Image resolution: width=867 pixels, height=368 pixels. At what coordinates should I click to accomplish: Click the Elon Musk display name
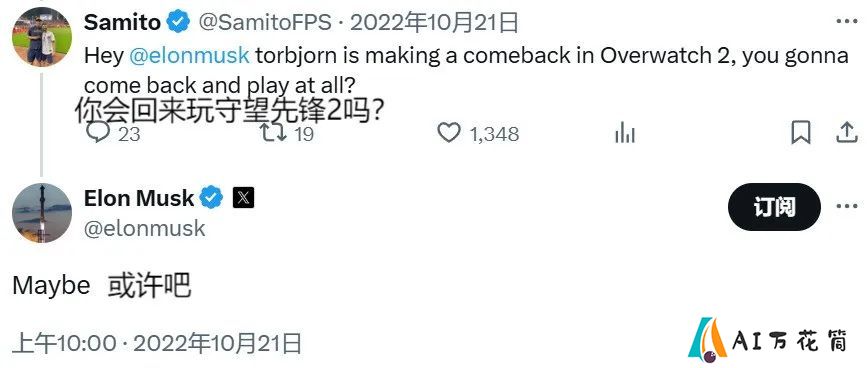coord(139,198)
